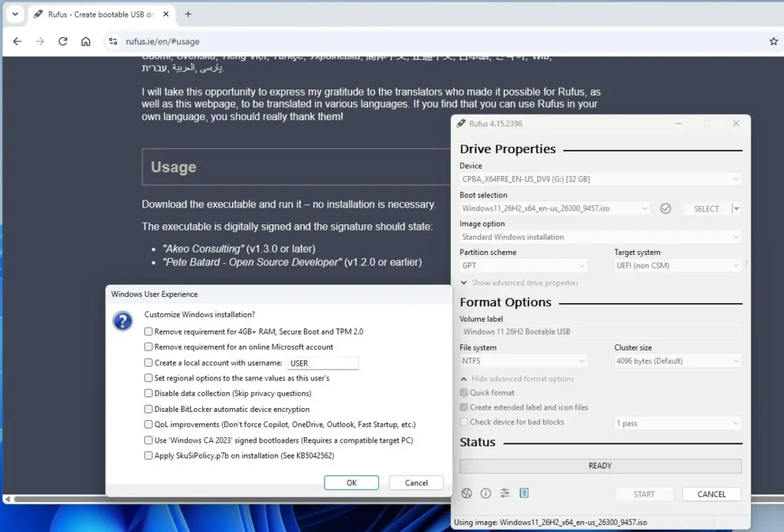
Task: Open the browser home page icon
Action: (x=86, y=41)
